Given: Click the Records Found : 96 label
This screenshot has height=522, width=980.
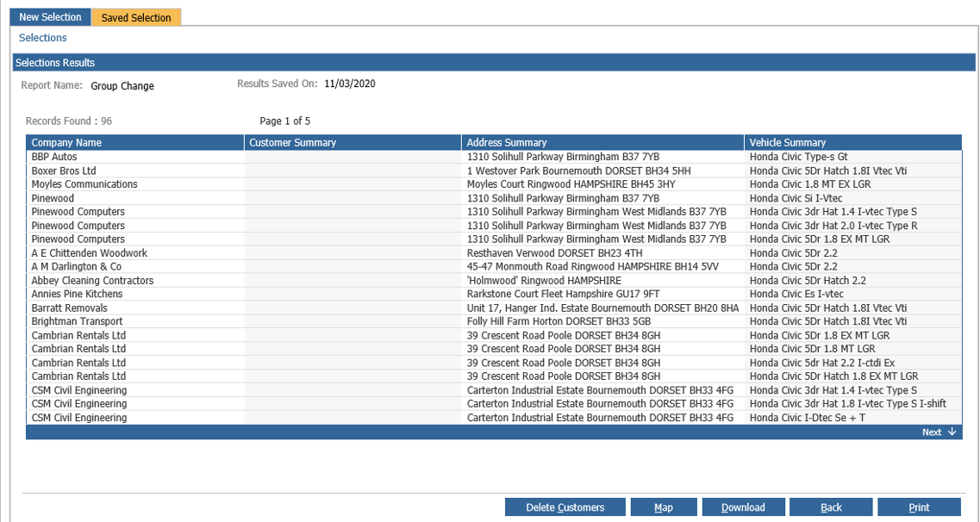Looking at the screenshot, I should [69, 121].
